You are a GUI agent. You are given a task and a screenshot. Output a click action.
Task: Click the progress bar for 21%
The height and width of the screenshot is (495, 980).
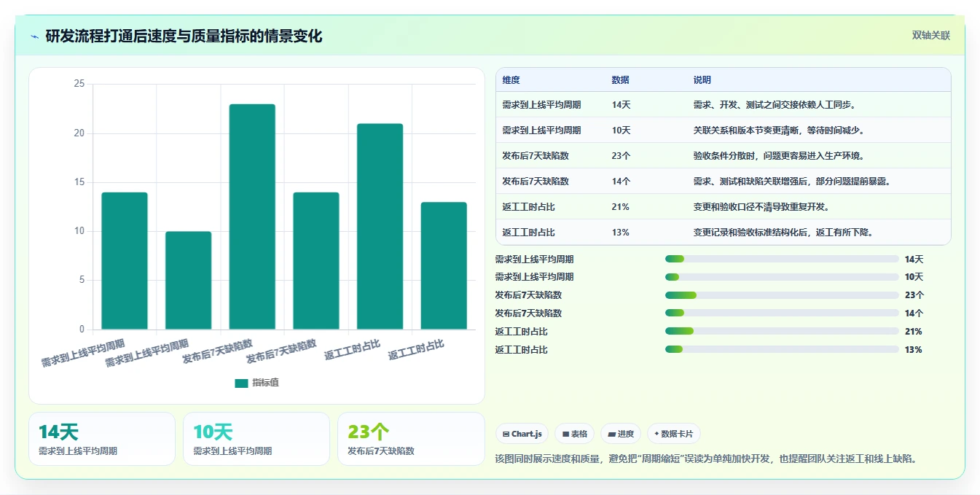click(782, 332)
